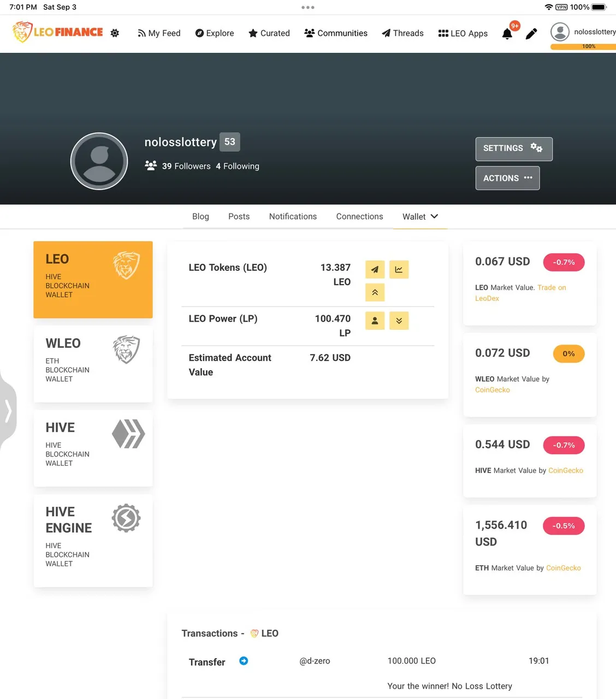Click the VPN status indicator

(561, 7)
